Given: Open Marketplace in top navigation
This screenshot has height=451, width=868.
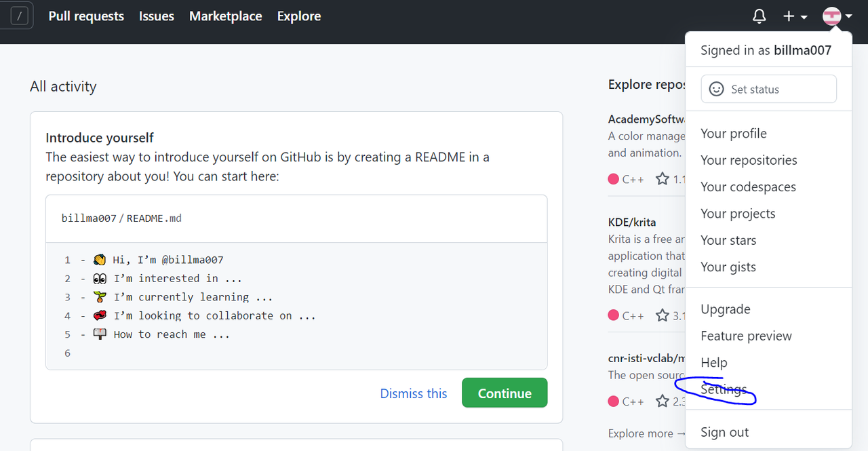Looking at the screenshot, I should click(226, 16).
